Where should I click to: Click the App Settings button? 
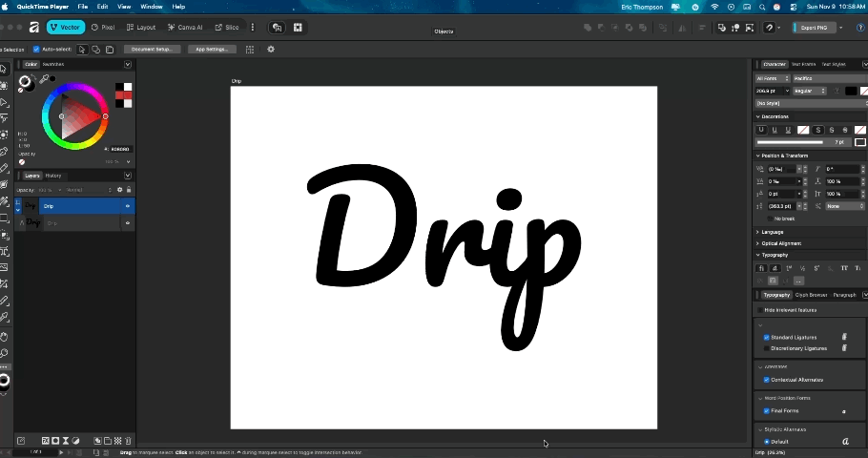(x=212, y=50)
